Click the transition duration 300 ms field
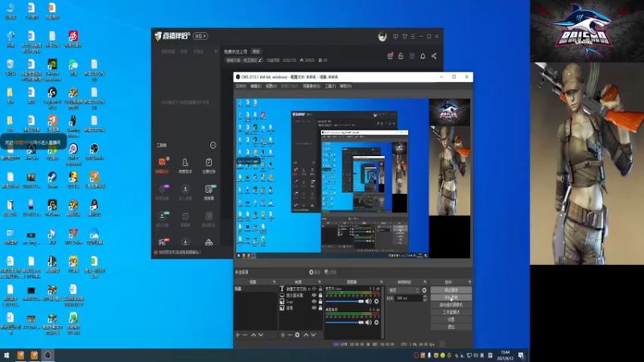The width and height of the screenshot is (644, 362). [x=408, y=298]
